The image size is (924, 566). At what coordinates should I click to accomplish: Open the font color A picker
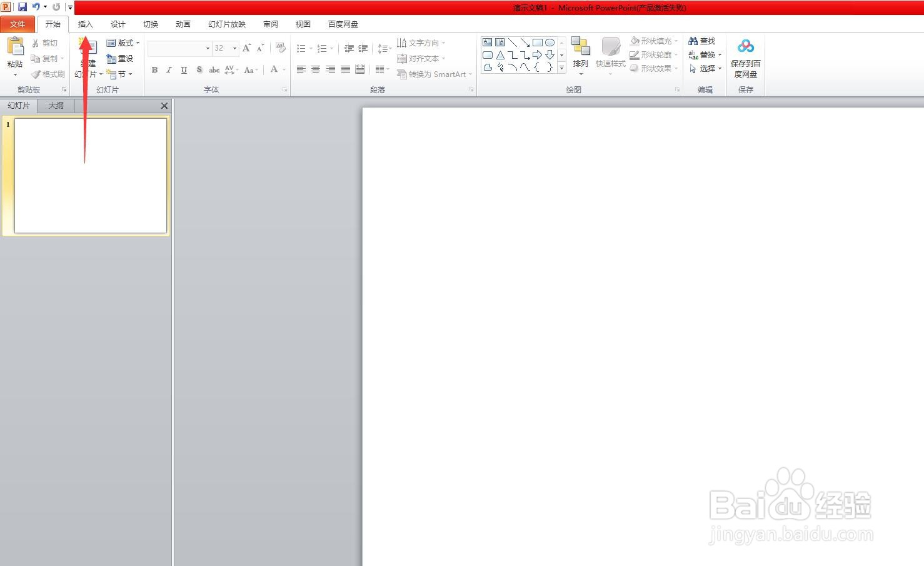coord(274,70)
